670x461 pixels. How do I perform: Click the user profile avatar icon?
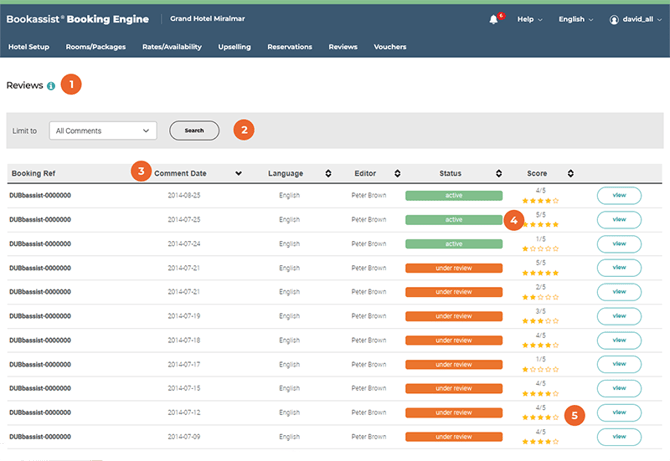[614, 19]
